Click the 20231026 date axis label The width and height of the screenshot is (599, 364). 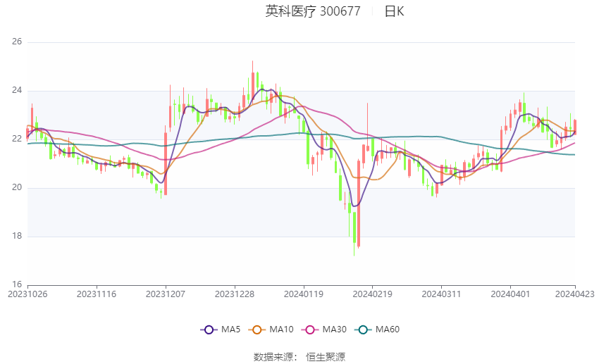(x=27, y=294)
